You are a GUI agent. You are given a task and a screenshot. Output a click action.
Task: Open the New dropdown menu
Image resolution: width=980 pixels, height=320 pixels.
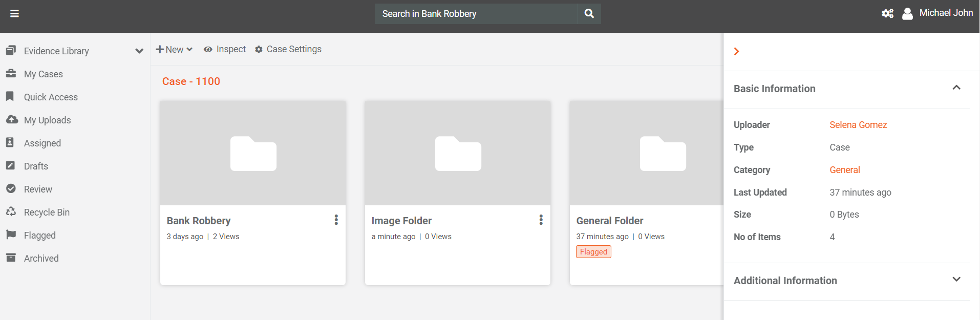174,50
